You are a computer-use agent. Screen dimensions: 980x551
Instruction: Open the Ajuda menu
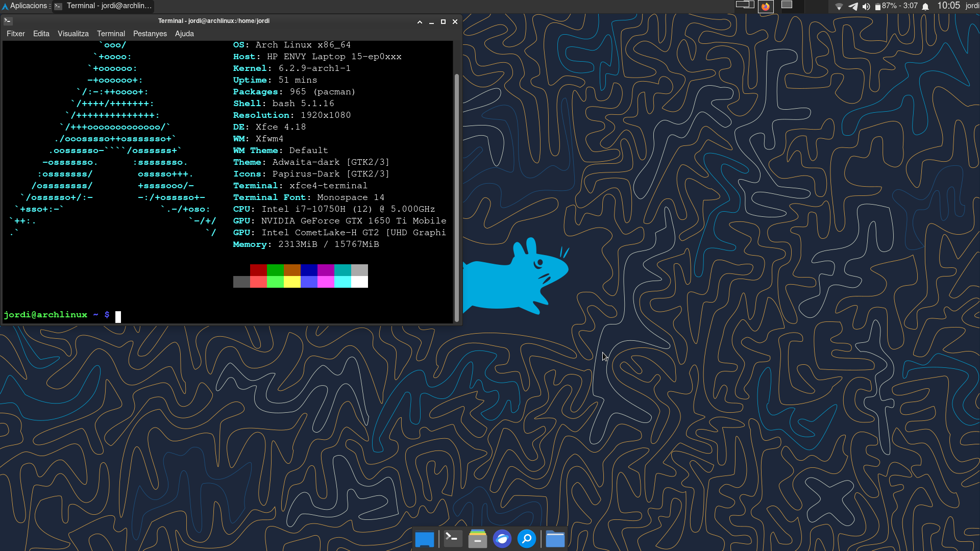(x=184, y=34)
